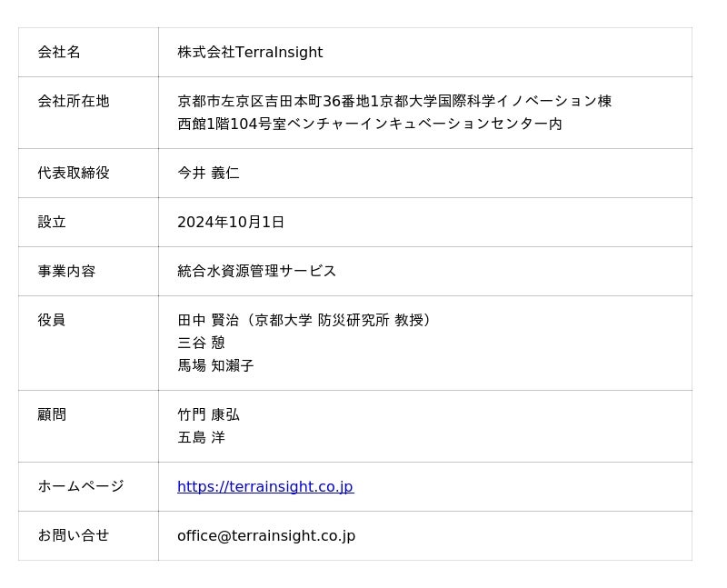
Task: Click the founding date 2024年10月1日
Action: (x=230, y=222)
